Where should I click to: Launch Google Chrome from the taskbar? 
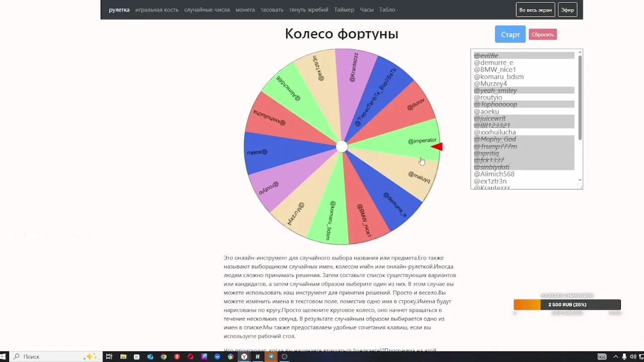pos(164,356)
